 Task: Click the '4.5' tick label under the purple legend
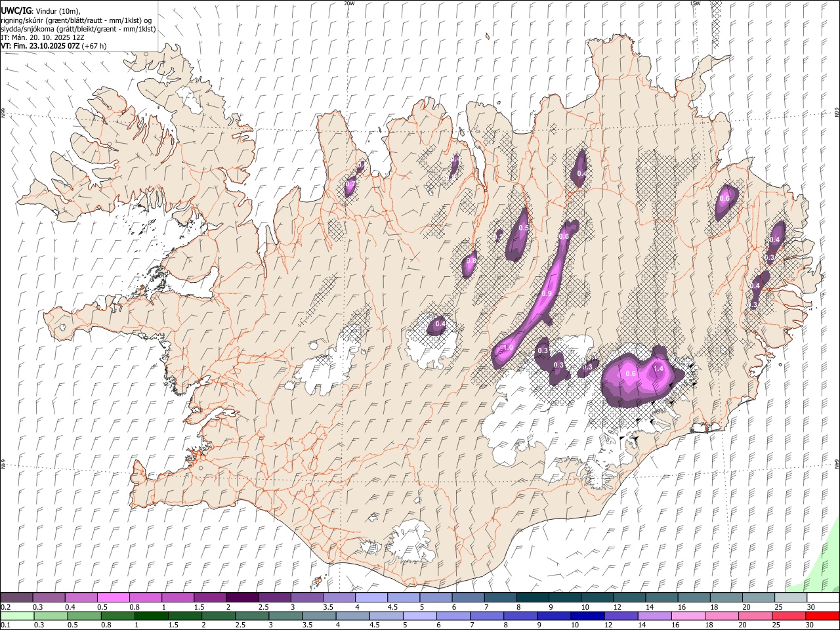(392, 607)
